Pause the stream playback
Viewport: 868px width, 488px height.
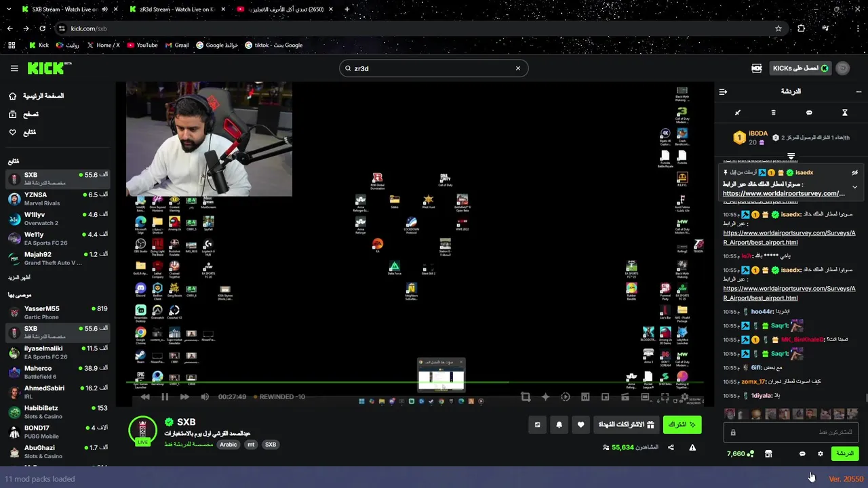(164, 397)
